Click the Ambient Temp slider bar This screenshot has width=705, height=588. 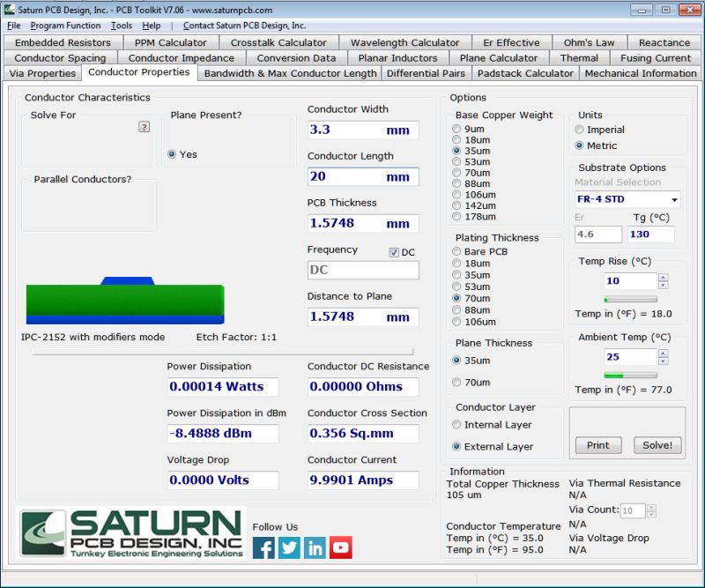(630, 376)
